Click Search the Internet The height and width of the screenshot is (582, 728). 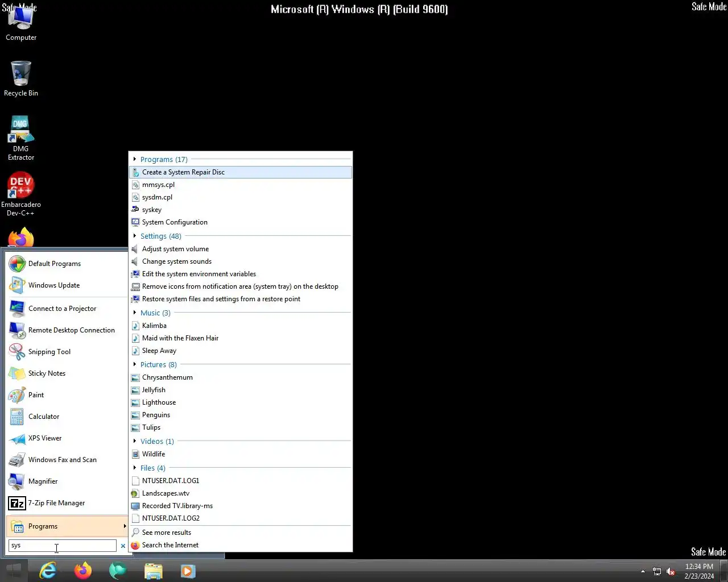241,545
